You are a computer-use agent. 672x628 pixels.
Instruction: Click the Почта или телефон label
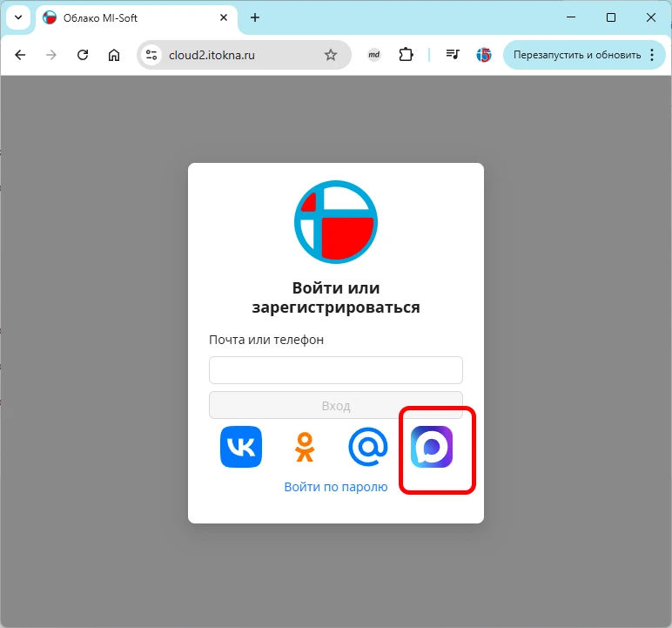tap(266, 340)
